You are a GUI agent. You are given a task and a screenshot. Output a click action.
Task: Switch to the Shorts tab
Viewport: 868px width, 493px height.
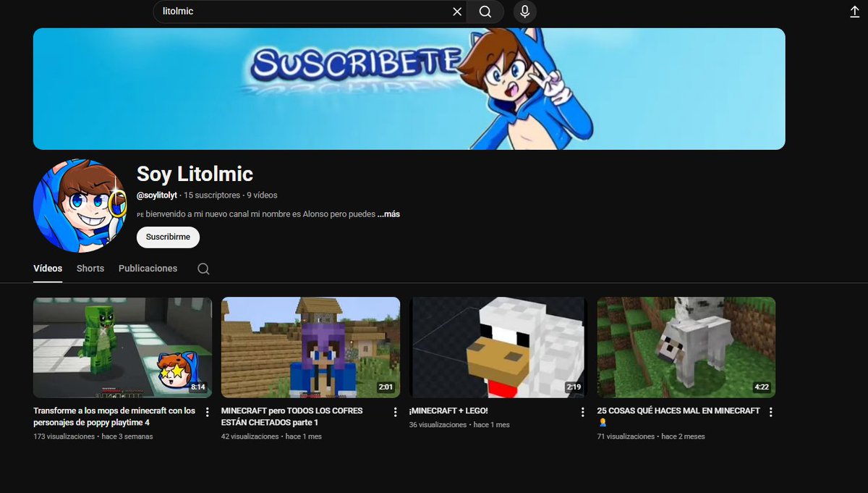tap(90, 269)
